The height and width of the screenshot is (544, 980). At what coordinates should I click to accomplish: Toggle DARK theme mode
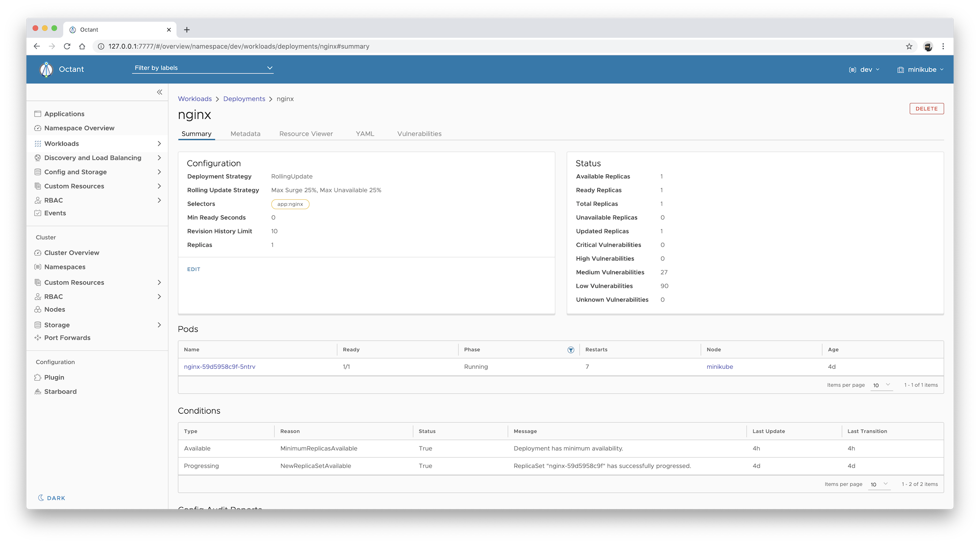51,498
